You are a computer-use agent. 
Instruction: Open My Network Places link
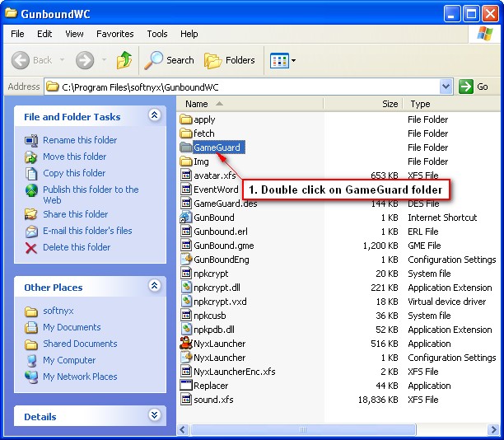click(80, 377)
